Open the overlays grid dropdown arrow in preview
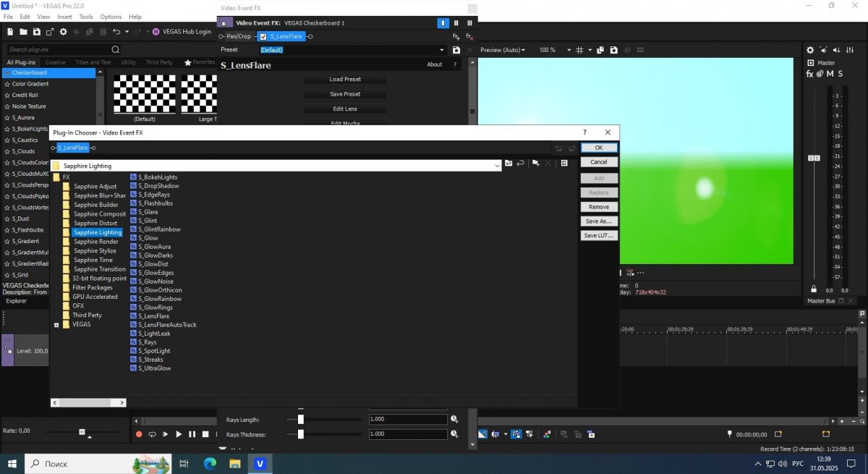The image size is (868, 474). pyautogui.click(x=590, y=50)
